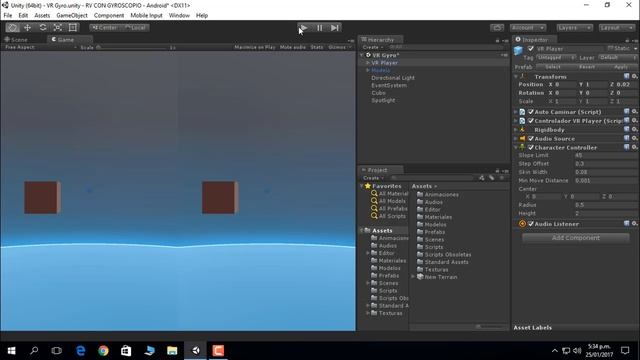
Task: Toggle VR Player active checkbox
Action: tap(531, 49)
